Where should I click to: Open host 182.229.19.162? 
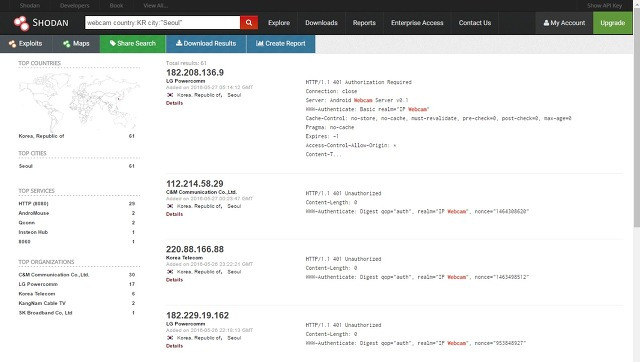(x=198, y=315)
